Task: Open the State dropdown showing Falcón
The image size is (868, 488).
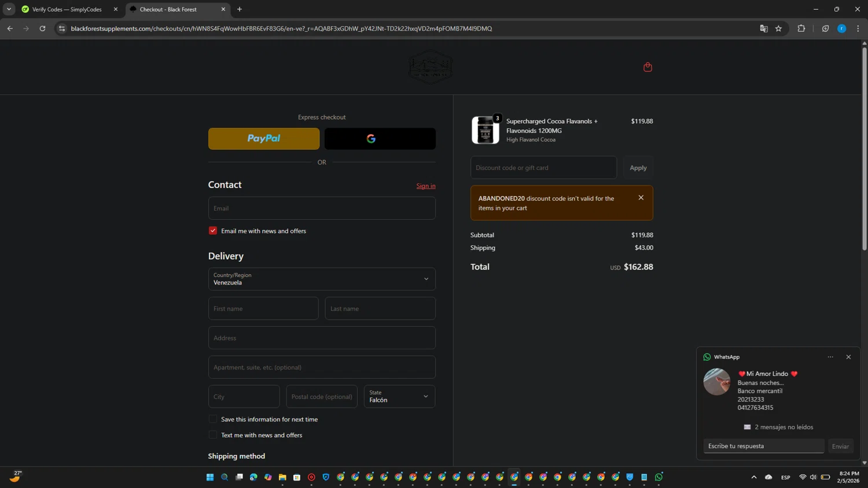Action: [x=399, y=397]
